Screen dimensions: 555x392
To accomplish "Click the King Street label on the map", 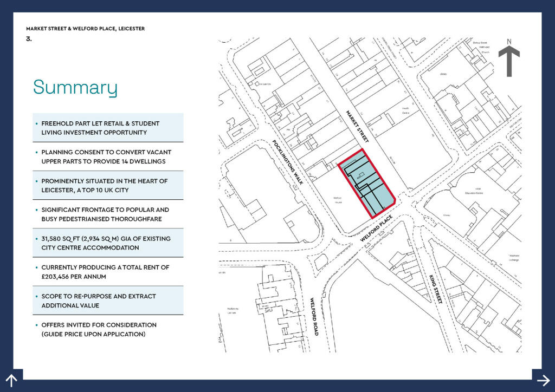I will (435, 289).
